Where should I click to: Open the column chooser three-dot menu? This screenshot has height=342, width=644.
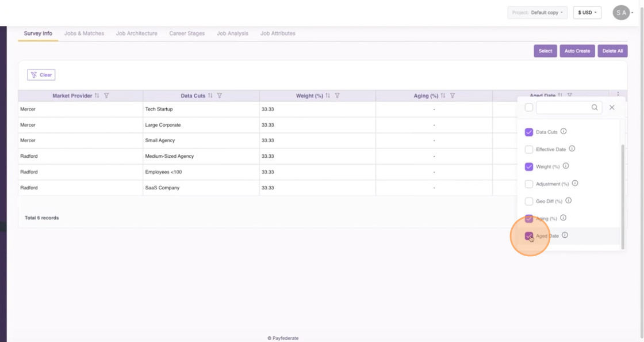(x=618, y=94)
